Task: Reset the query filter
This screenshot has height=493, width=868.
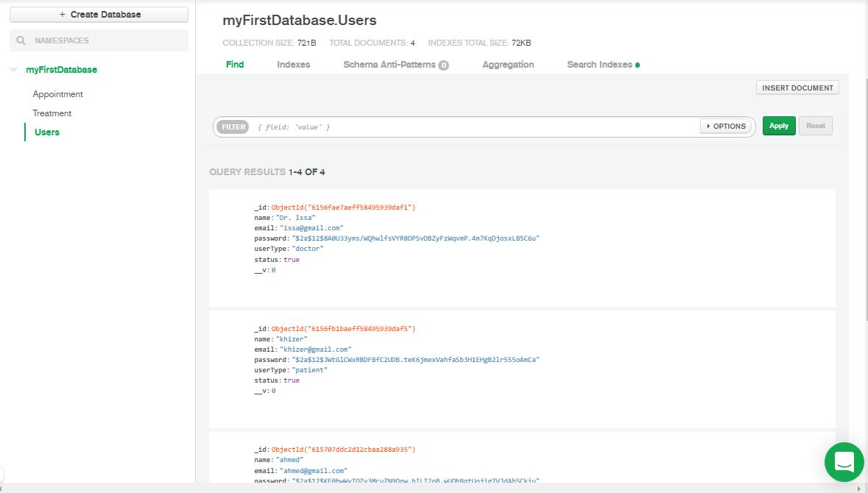Action: (x=816, y=126)
